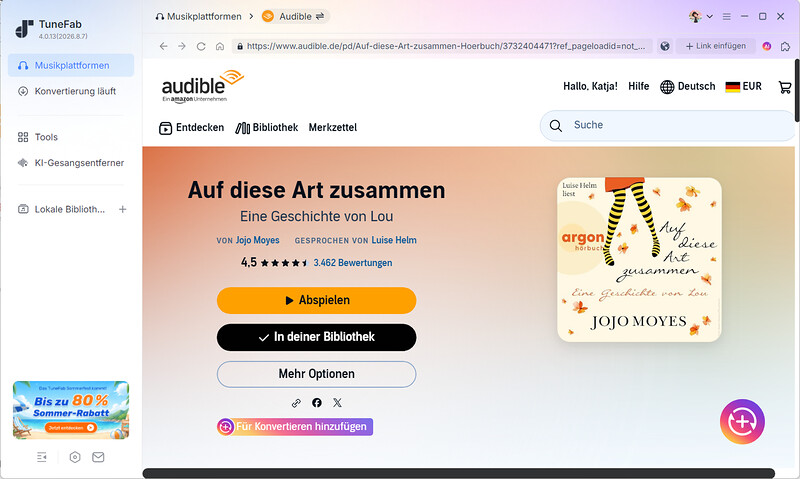Viewport: 800px width, 479px height.
Task: Go to the browser home page
Action: tap(220, 46)
